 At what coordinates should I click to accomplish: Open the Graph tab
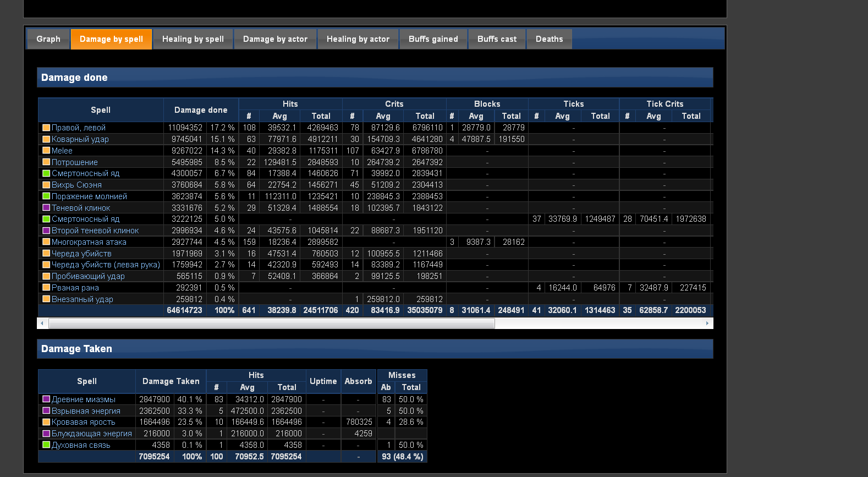[48, 39]
